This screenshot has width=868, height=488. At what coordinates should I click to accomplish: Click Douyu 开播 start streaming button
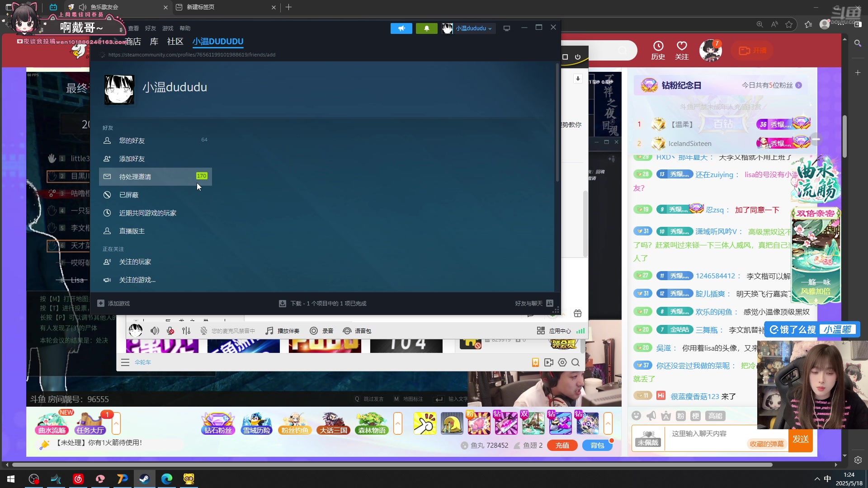753,51
